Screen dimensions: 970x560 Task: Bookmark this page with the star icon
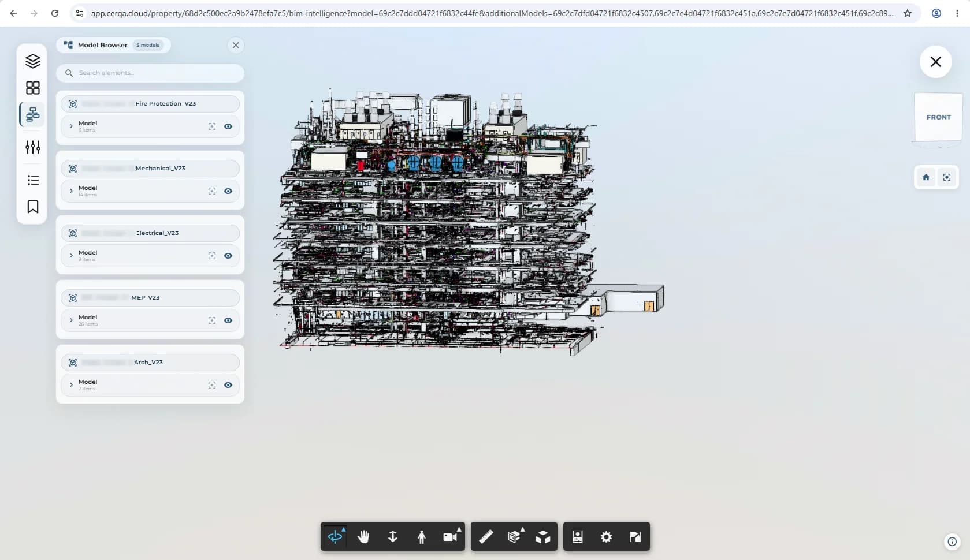pyautogui.click(x=908, y=13)
